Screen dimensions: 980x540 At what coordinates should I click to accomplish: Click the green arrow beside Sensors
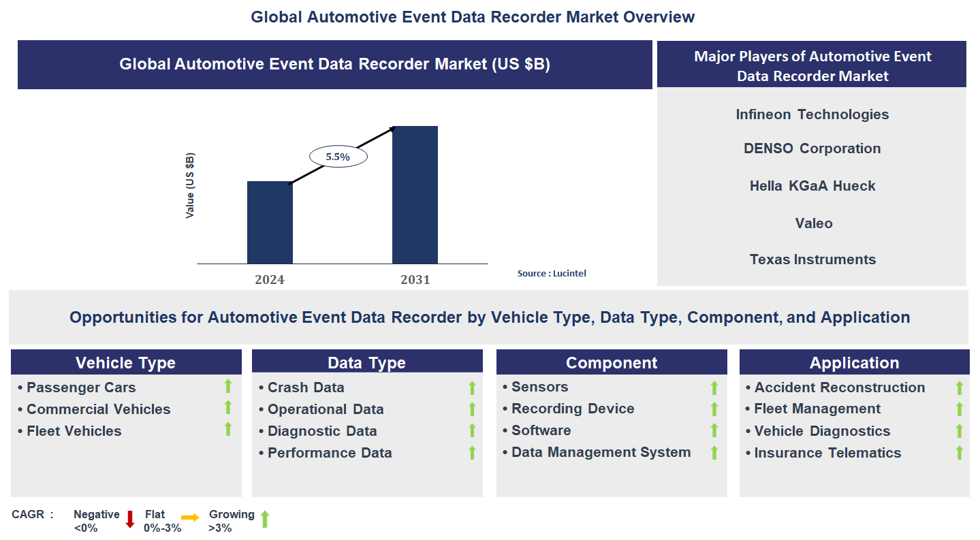(x=714, y=388)
